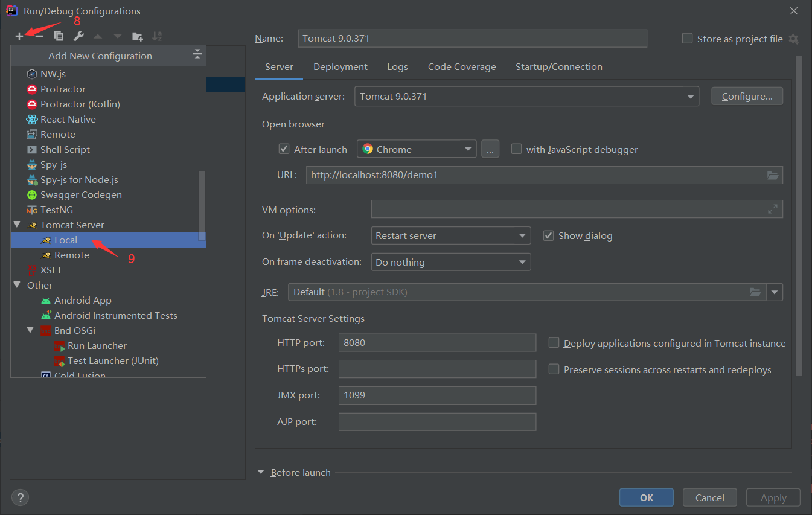Open the Application server dropdown
Viewport: 812px width, 515px height.
[526, 97]
